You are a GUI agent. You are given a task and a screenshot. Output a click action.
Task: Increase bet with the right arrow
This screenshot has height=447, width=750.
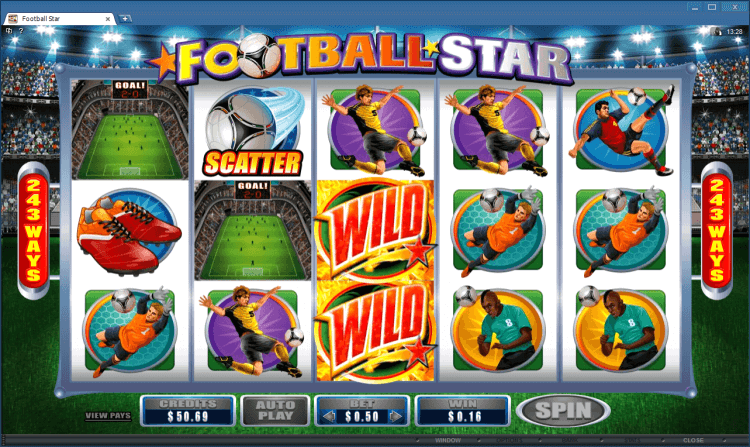(x=396, y=416)
